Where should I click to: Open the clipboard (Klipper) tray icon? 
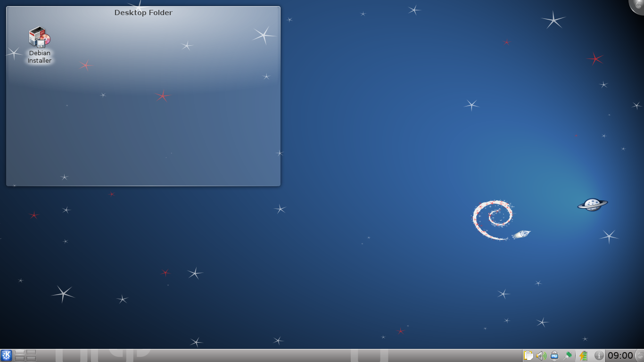coord(528,355)
